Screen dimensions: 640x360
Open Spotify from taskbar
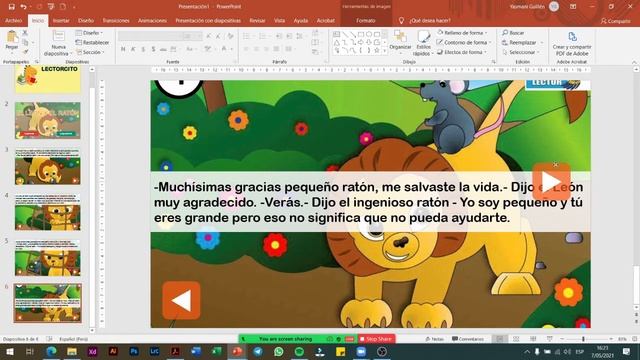click(x=299, y=351)
